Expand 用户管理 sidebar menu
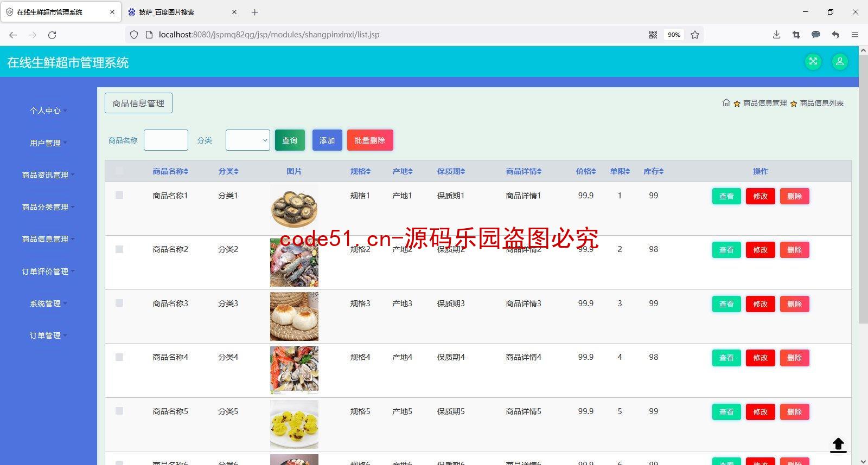Screen dimensions: 868x465 point(48,143)
